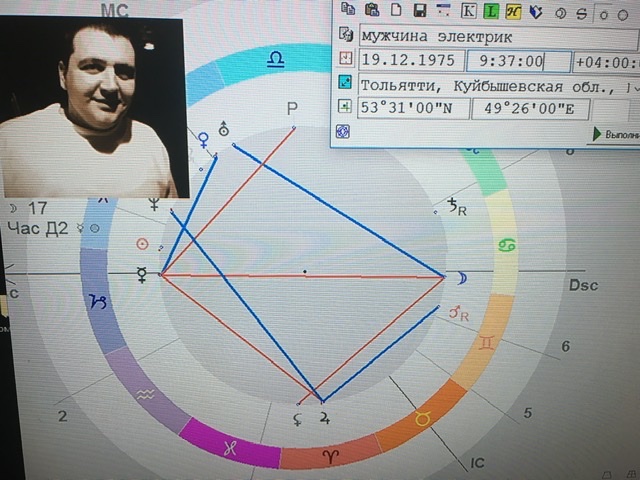Click the Neptune trident glyph
The image size is (640, 480).
point(154,203)
